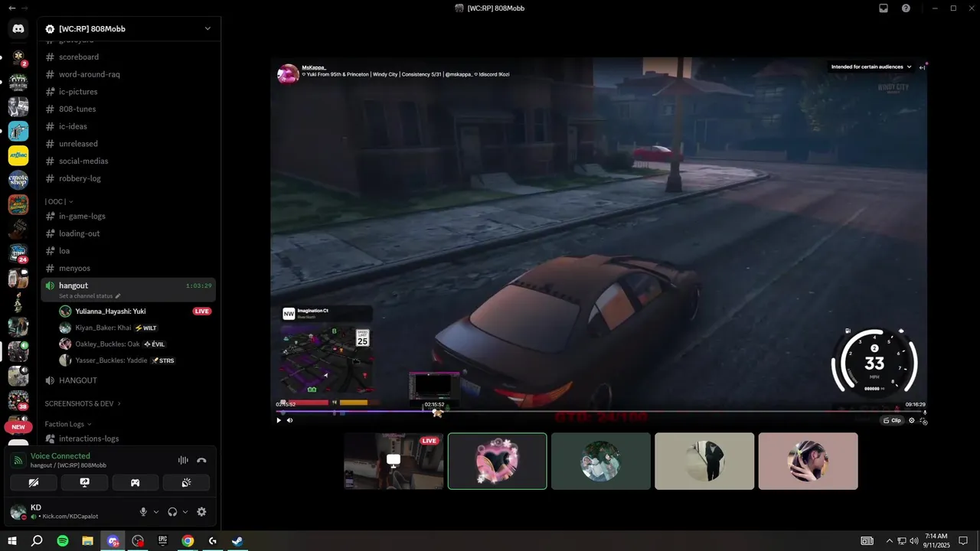Open the Discord inbox icon in title bar
The image size is (980, 551).
tap(884, 8)
